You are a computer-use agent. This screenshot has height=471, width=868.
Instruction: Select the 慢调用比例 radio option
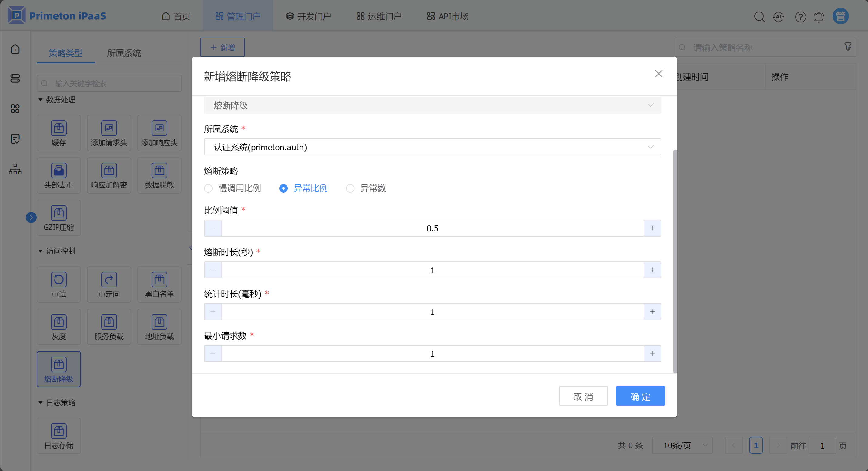tap(209, 188)
